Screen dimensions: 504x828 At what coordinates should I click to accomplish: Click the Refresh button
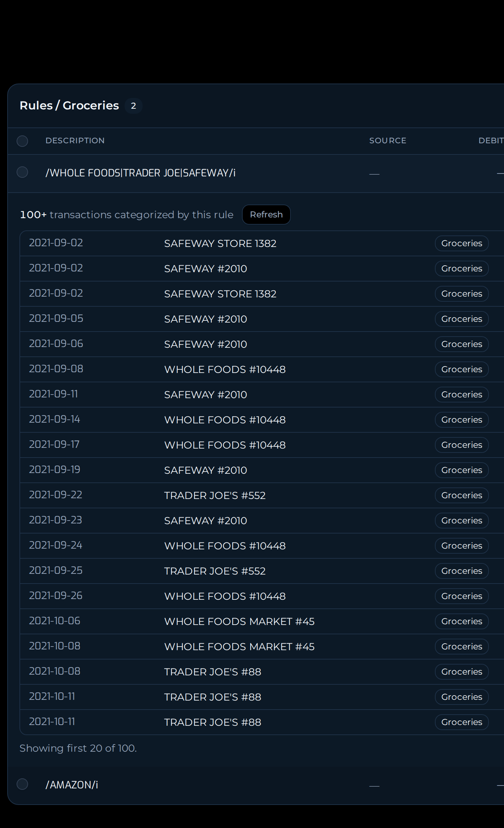click(266, 215)
